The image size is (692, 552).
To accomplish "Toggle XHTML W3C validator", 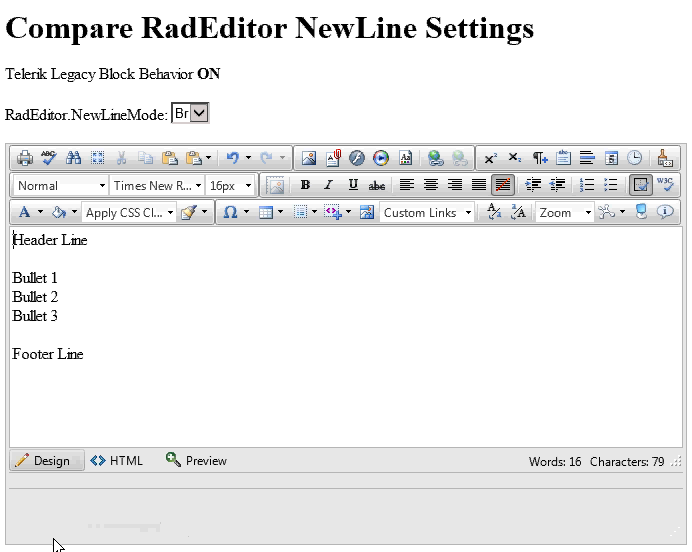I will pyautogui.click(x=665, y=185).
